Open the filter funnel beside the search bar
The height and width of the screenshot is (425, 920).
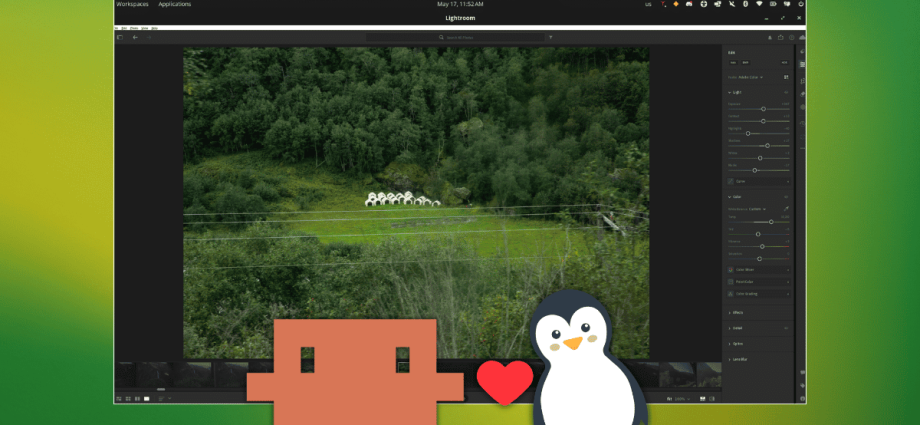pos(550,38)
